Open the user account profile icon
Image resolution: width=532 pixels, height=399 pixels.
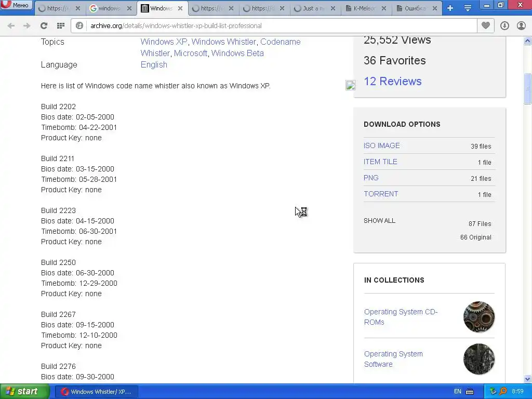521,26
